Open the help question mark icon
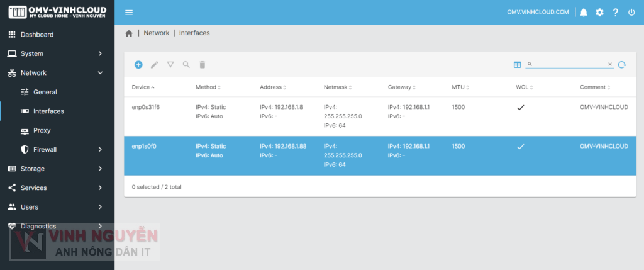 615,13
